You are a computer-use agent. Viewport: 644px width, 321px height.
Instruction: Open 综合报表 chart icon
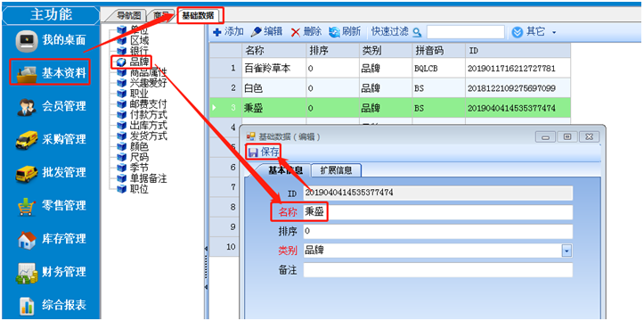tap(27, 305)
